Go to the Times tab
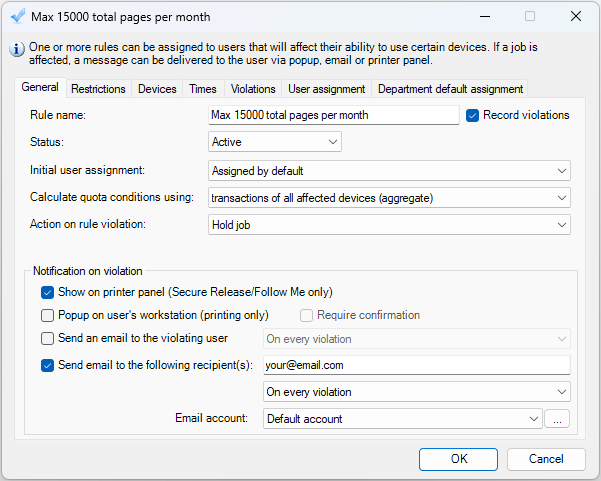This screenshot has width=601, height=481. (203, 89)
